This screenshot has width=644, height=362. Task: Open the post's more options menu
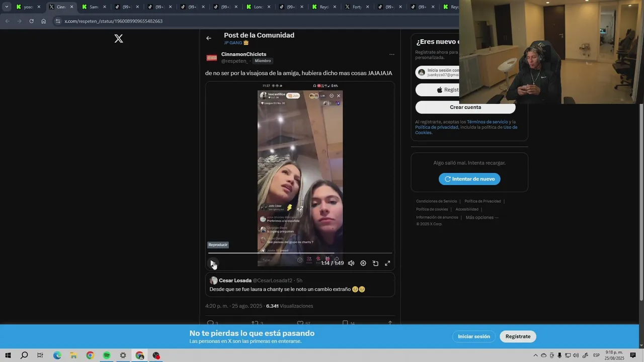click(x=391, y=54)
